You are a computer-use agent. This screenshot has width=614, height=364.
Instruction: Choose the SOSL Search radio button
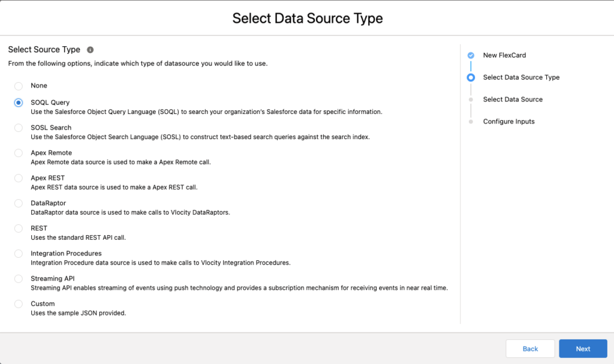tap(19, 128)
